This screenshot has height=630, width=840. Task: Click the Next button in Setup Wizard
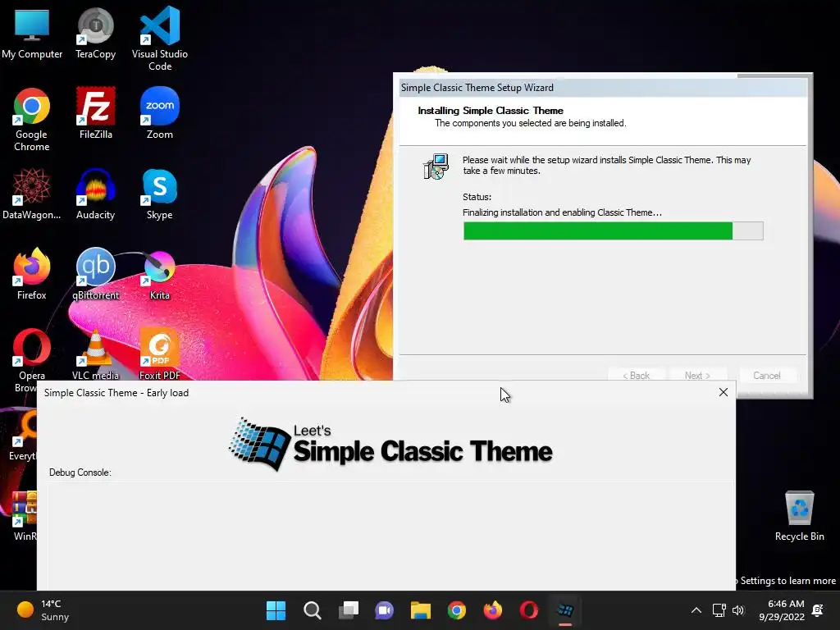click(x=697, y=376)
